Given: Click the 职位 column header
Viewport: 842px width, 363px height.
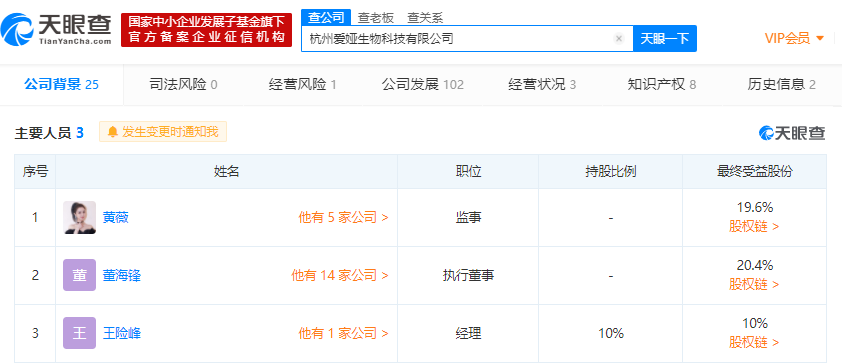Looking at the screenshot, I should (x=468, y=172).
